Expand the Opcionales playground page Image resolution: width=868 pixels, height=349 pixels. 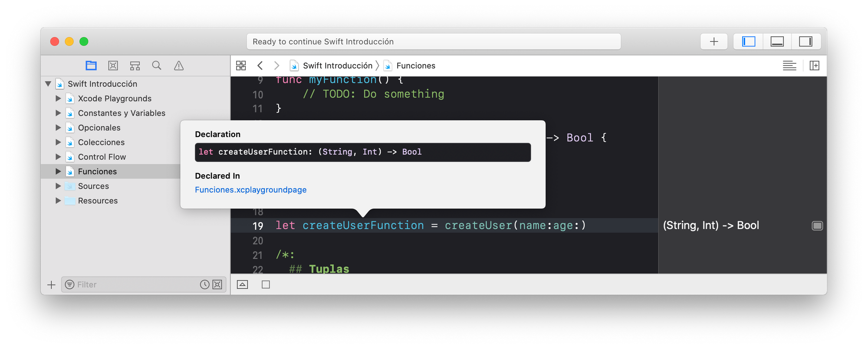(58, 127)
